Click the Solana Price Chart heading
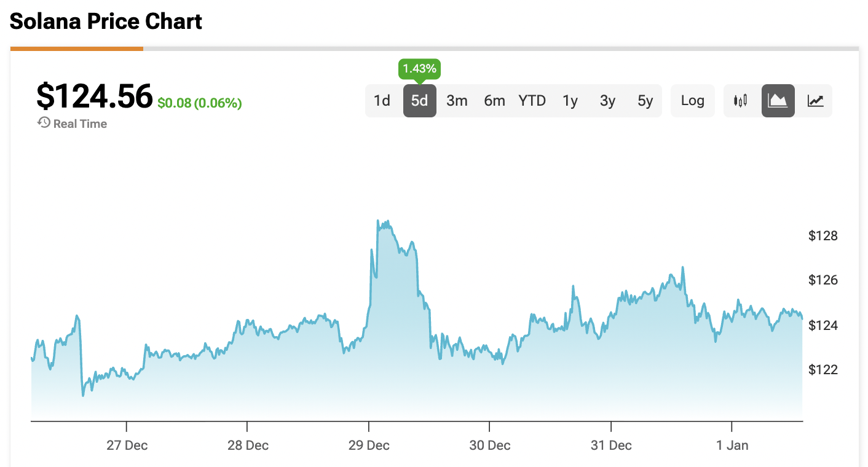Viewport: 868px width, 467px height. tap(106, 22)
